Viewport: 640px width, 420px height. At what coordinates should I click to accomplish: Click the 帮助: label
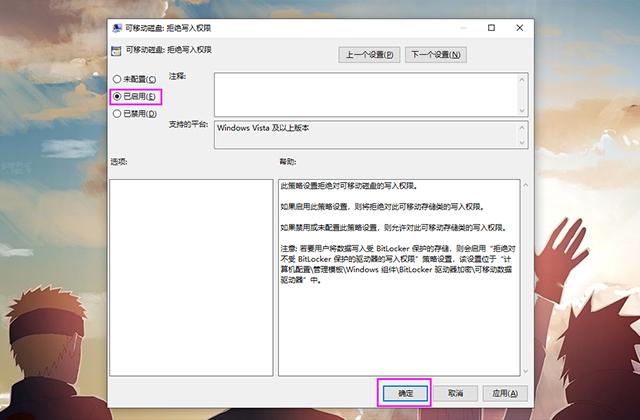[288, 162]
